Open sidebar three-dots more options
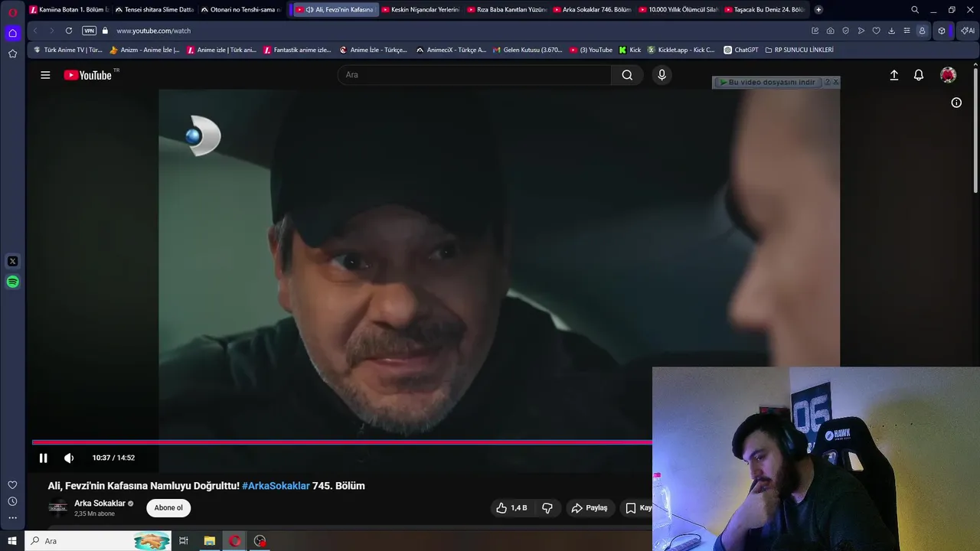Screen dimensions: 980x551 coord(12,518)
